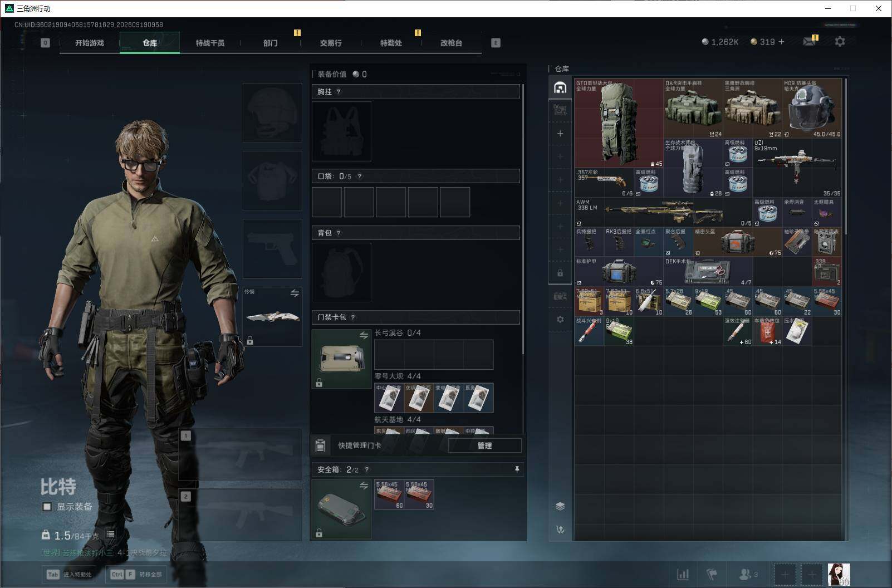The width and height of the screenshot is (892, 588).
Task: Toggle the keycard bag swap arrows
Action: (364, 335)
